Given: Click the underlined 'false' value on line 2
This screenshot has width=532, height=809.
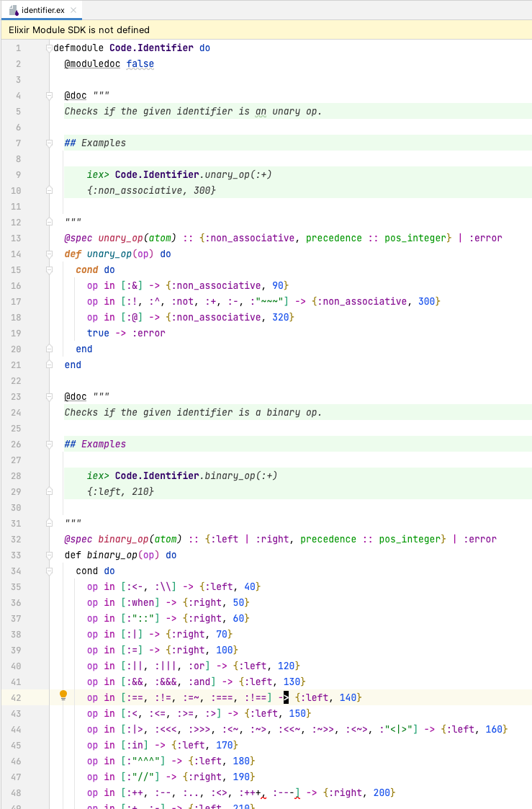Looking at the screenshot, I should point(140,63).
